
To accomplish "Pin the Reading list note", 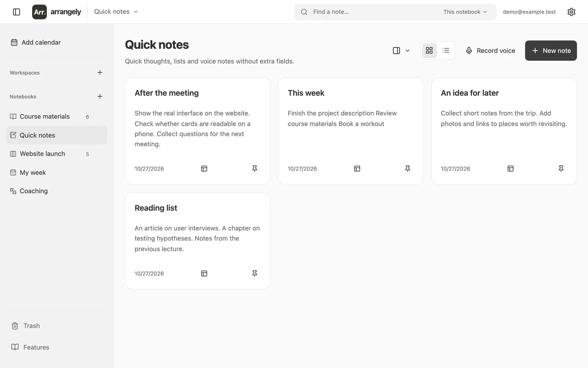I will (x=254, y=274).
